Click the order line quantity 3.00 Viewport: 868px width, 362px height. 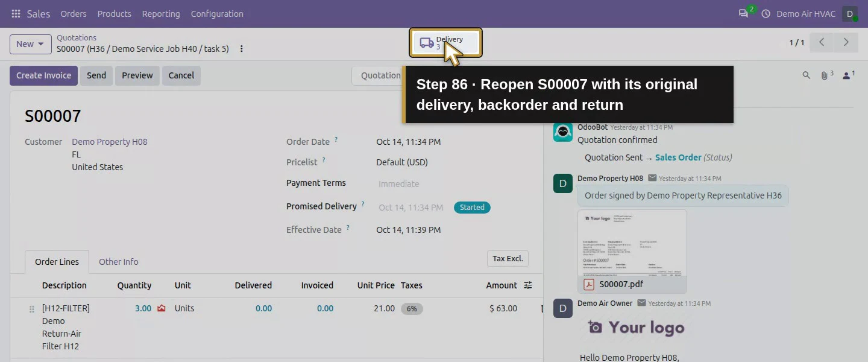pyautogui.click(x=143, y=308)
